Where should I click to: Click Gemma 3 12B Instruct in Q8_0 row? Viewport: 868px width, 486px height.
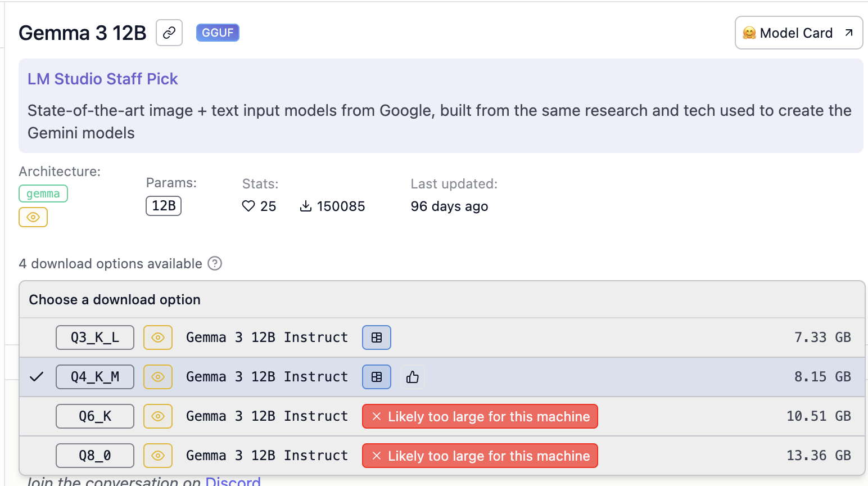pos(267,456)
